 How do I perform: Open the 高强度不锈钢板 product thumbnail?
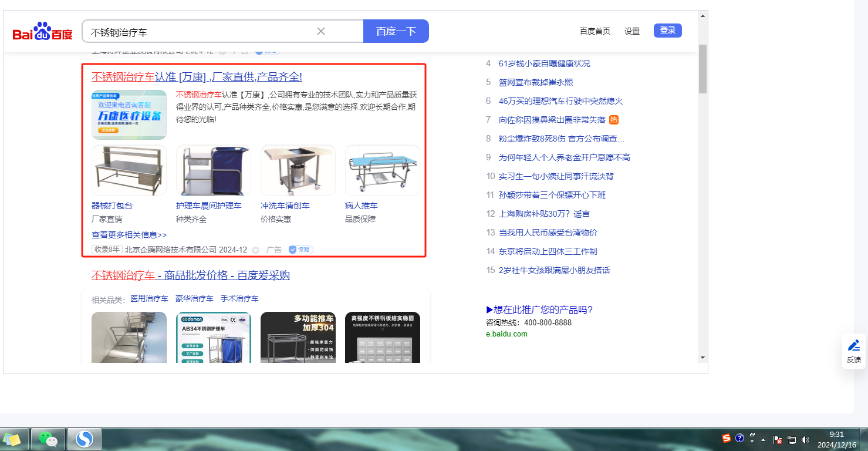383,337
